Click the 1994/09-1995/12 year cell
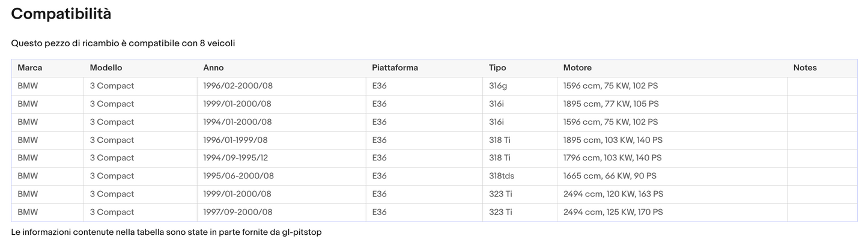Screen dimensions: 868x248 point(235,158)
